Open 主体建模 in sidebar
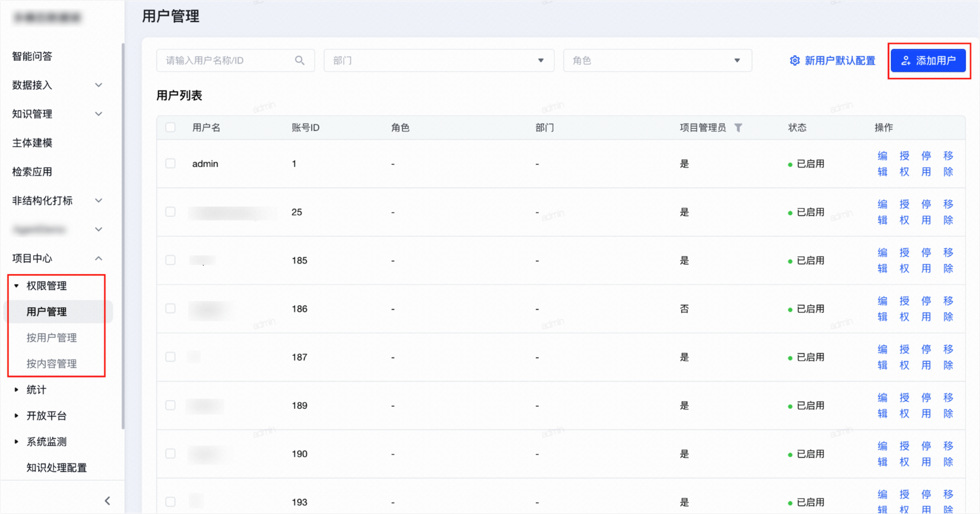 pos(32,143)
